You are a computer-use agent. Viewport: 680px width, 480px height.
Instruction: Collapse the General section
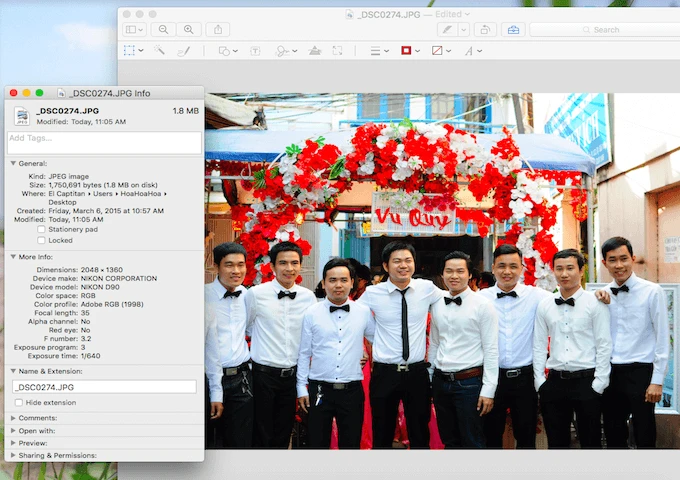(13, 162)
